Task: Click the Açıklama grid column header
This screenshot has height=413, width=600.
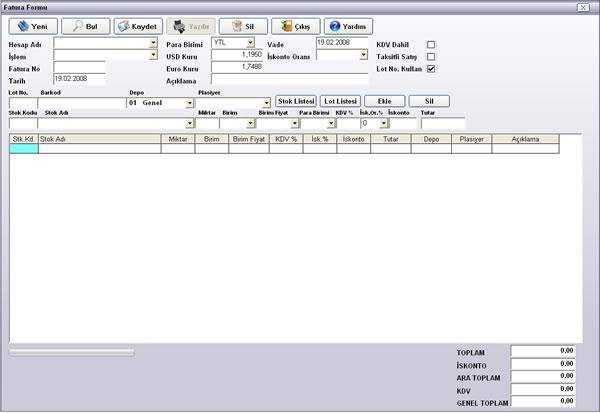Action: point(525,139)
